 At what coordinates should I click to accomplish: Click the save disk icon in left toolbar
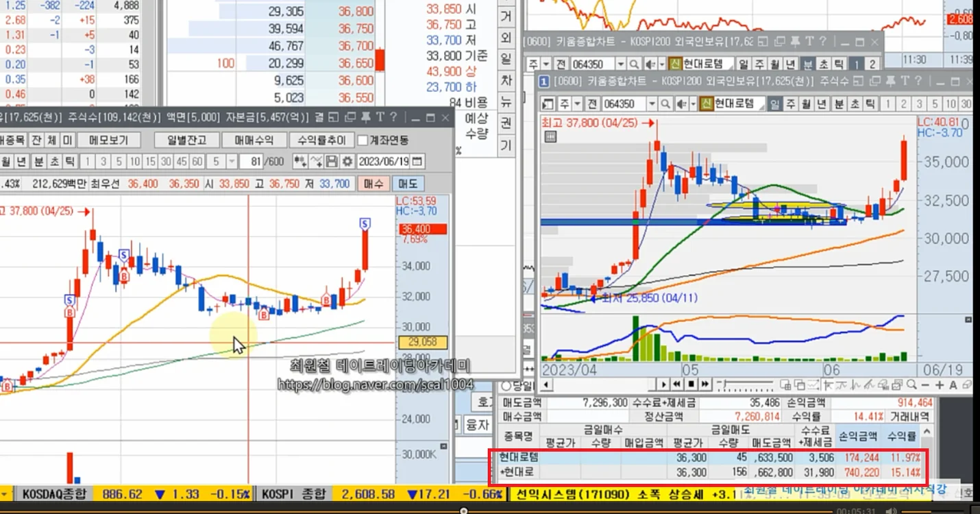[332, 162]
